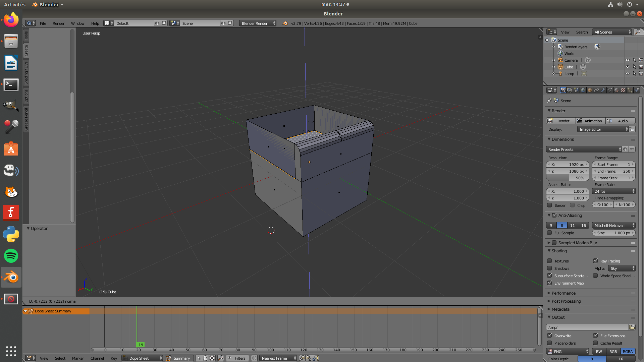Disable the Ray Tracing checkbox
Viewport: 644px width, 362px height.
(x=595, y=261)
